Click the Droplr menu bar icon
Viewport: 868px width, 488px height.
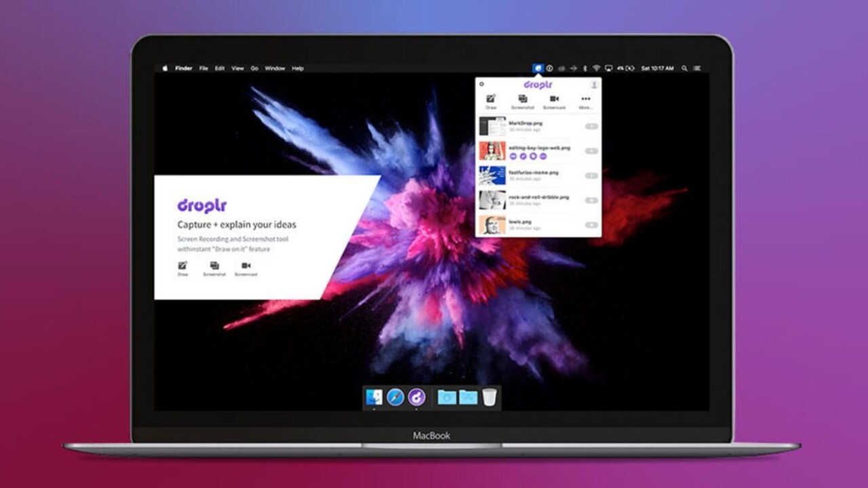tap(538, 68)
